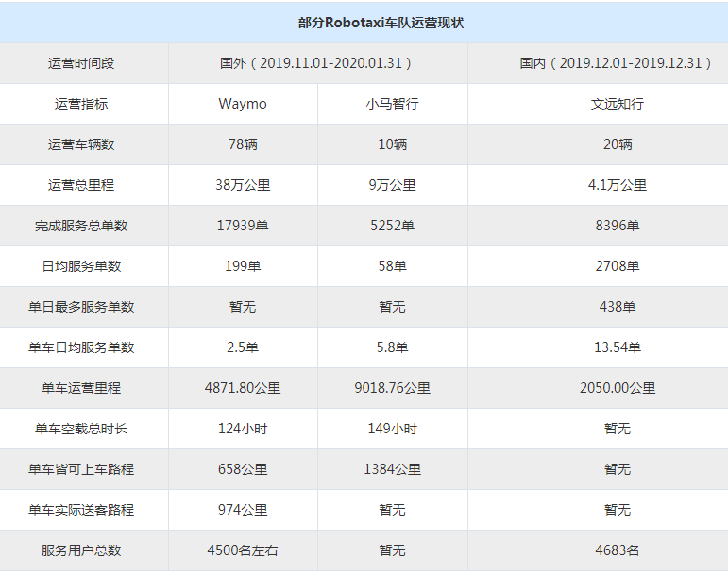728x575 pixels.
Task: Click the table title 部分Robotaxi车队运营现状
Action: click(x=381, y=23)
